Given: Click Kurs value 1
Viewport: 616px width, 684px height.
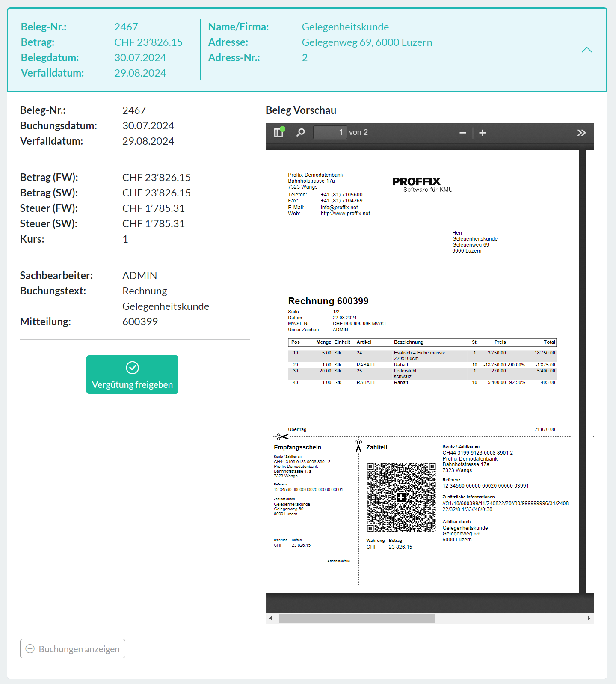Looking at the screenshot, I should [x=125, y=239].
